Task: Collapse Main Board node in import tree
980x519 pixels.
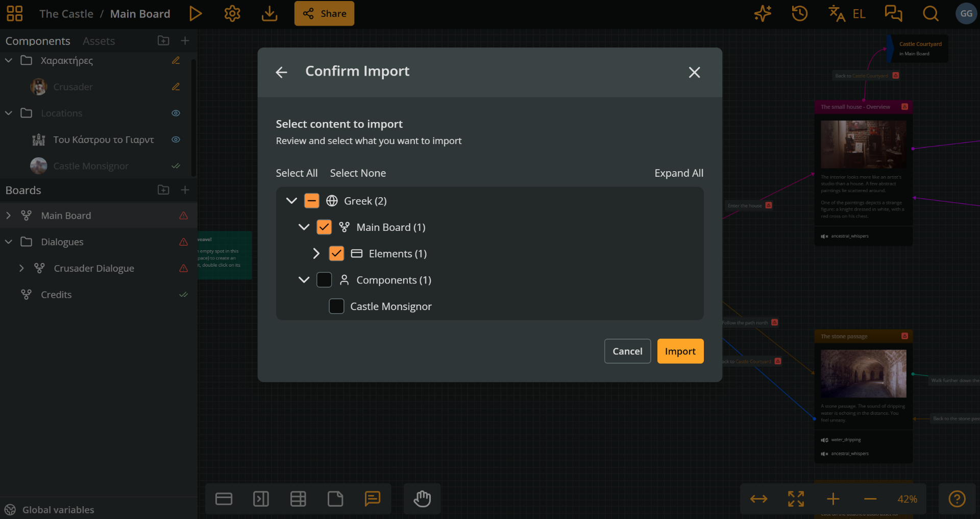Action: [304, 227]
